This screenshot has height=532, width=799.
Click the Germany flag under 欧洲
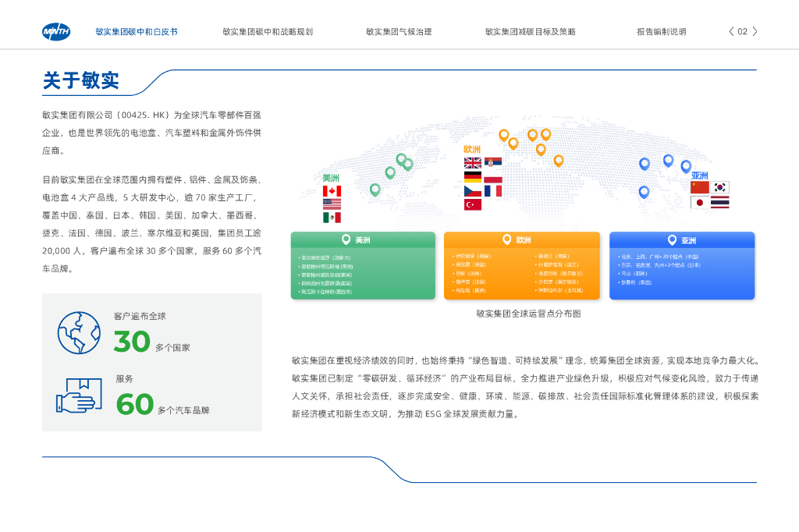tap(473, 177)
